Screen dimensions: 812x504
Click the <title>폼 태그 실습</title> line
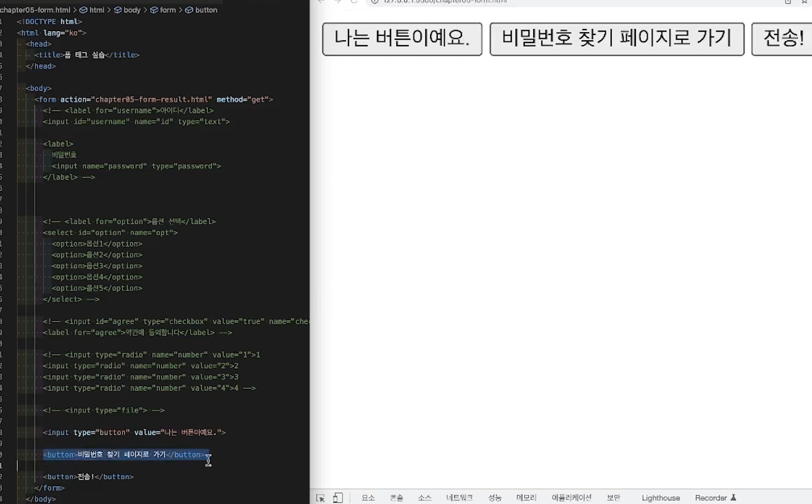pos(87,55)
